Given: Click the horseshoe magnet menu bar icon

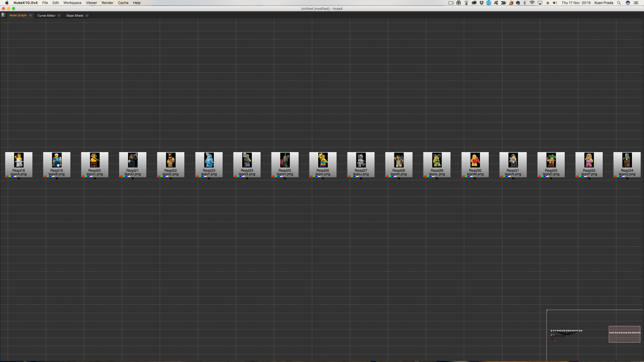Looking at the screenshot, I should (x=459, y=3).
